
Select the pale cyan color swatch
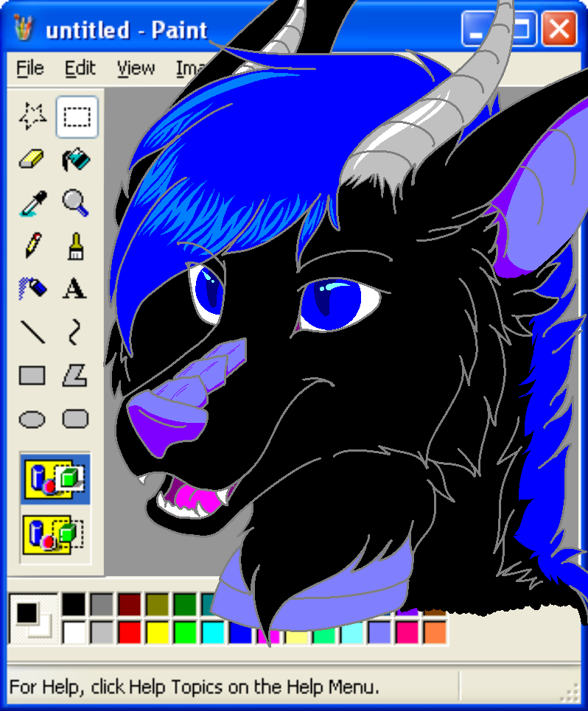351,634
